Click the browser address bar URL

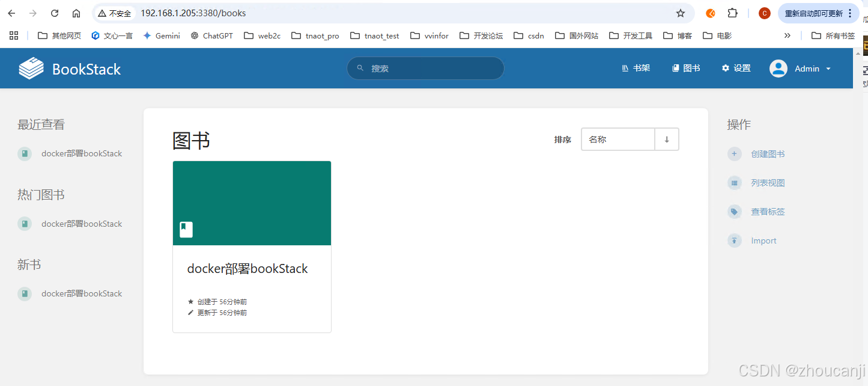pos(193,13)
